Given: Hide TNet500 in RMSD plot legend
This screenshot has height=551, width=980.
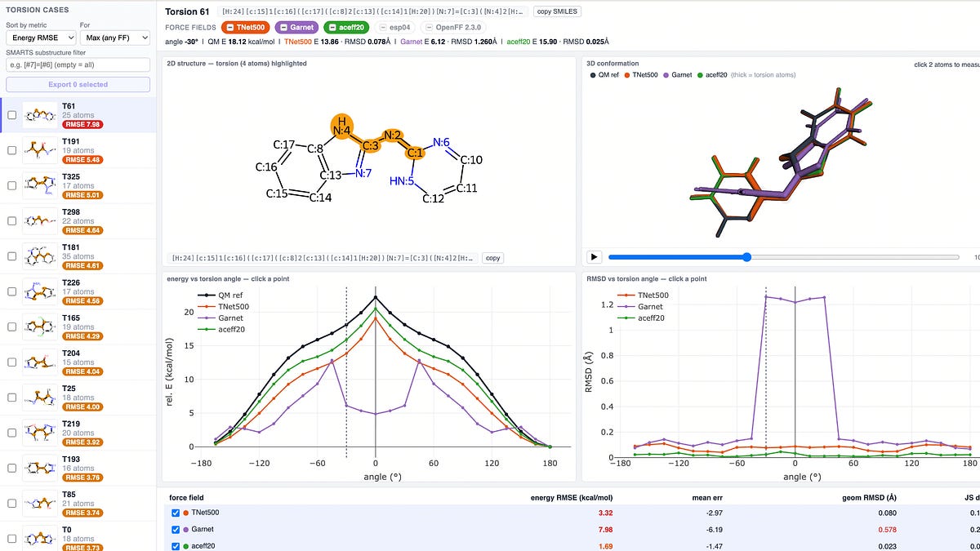Looking at the screenshot, I should 643,295.
